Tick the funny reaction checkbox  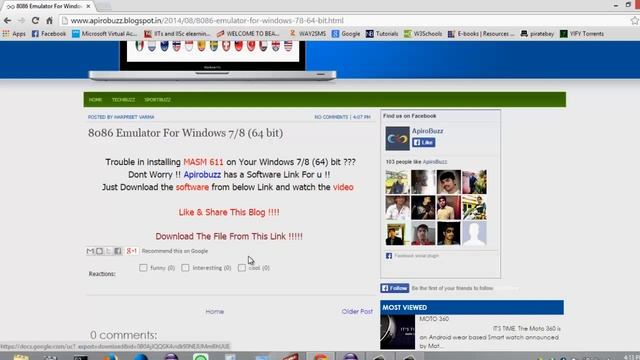pos(143,268)
